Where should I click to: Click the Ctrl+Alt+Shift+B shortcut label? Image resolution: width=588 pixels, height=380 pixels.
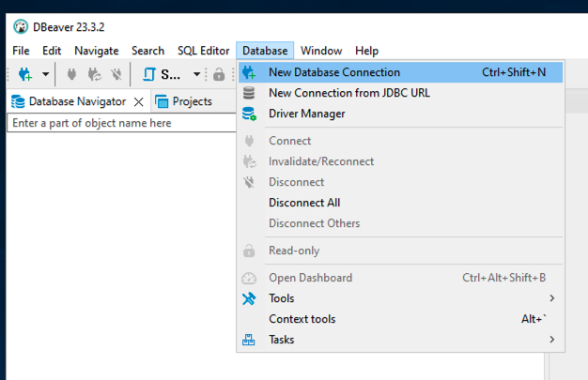(x=503, y=278)
